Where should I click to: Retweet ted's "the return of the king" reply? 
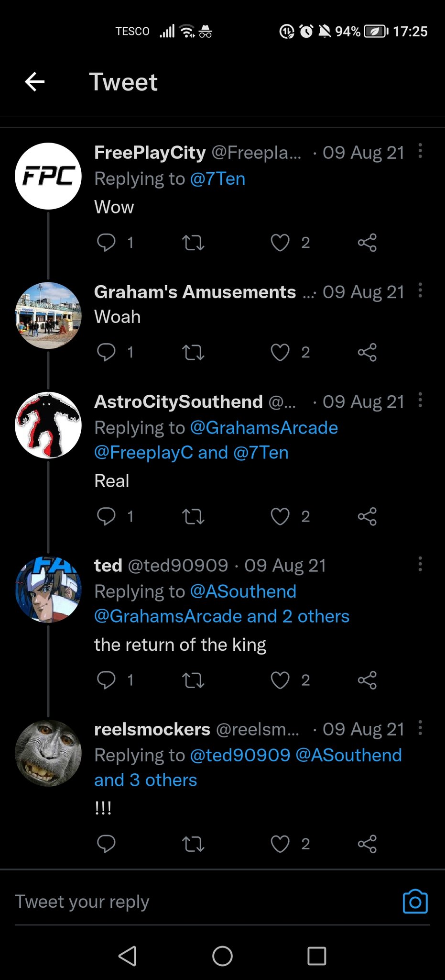click(193, 680)
